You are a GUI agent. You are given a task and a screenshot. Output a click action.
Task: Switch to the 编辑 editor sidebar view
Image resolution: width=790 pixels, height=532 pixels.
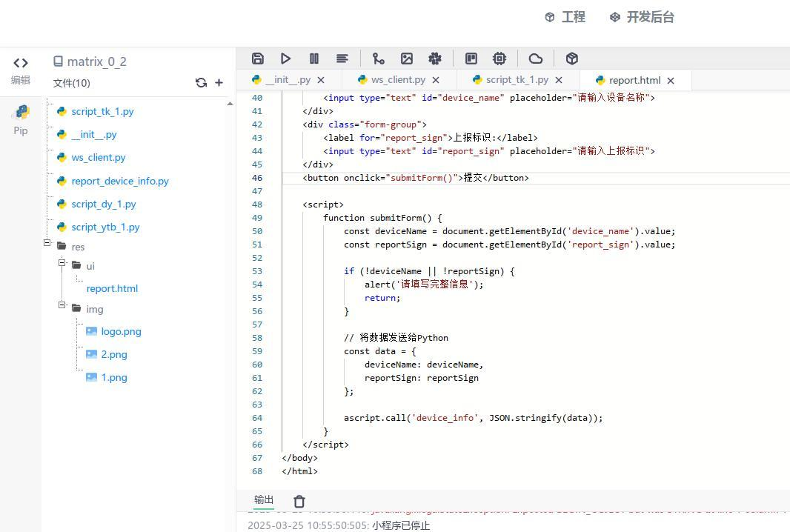[21, 70]
